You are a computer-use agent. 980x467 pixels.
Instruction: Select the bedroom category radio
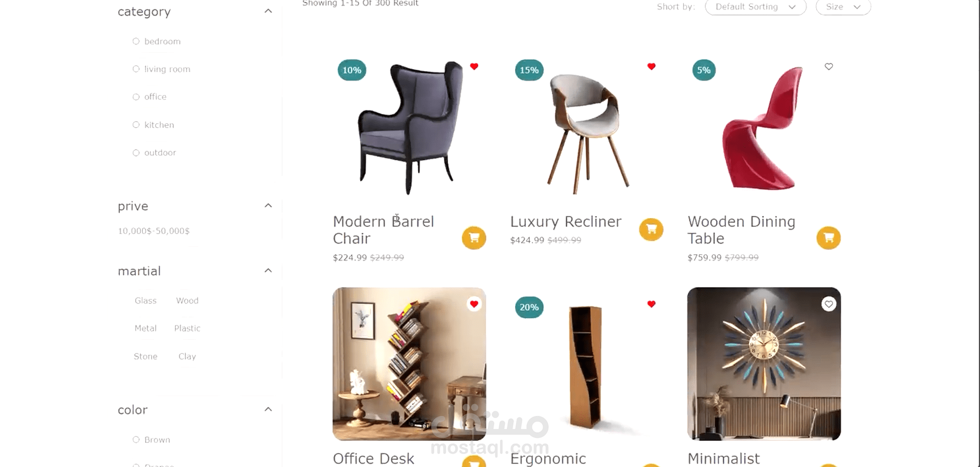tap(136, 41)
